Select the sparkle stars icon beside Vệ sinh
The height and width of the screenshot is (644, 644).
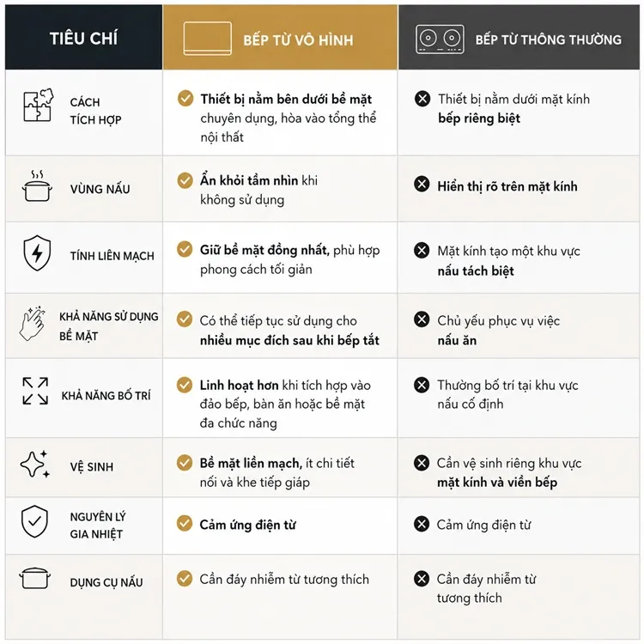click(x=35, y=464)
